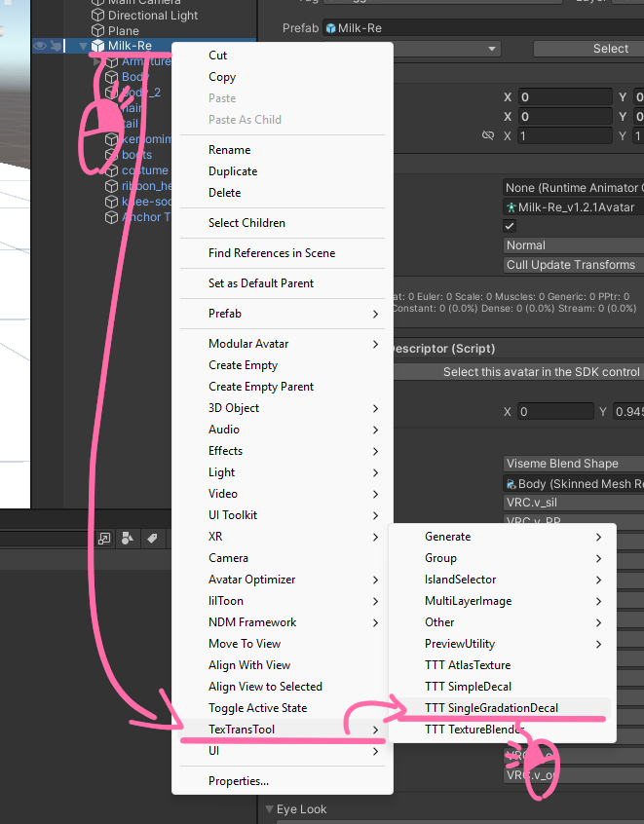644x824 pixels.
Task: Collapse the Milk-Re hierarchy foldout arrow
Action: point(82,46)
